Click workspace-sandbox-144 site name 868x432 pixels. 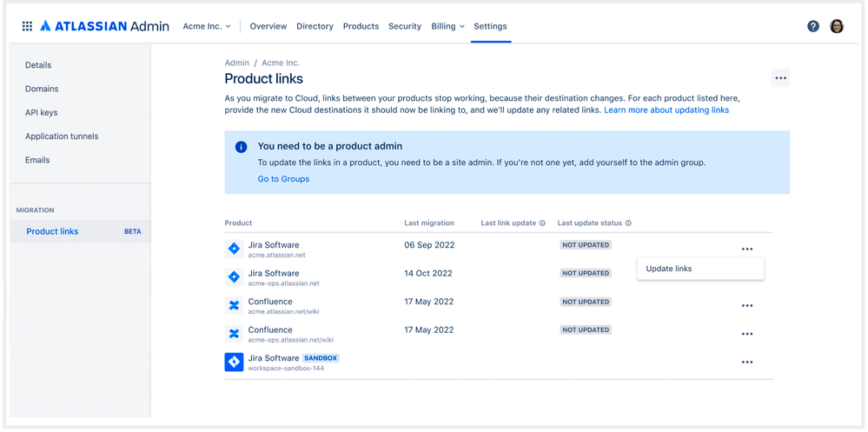[286, 369]
